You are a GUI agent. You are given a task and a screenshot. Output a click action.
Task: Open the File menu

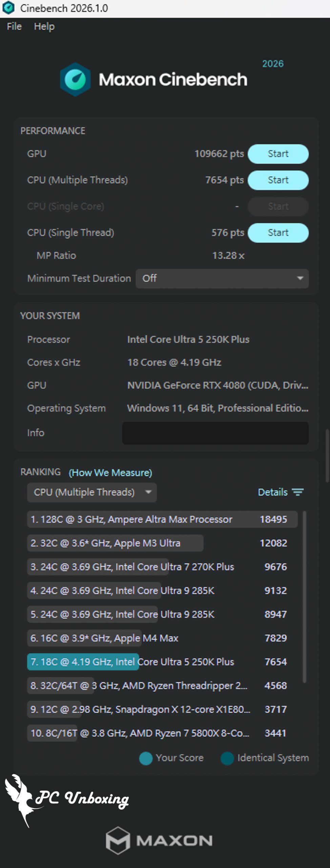tap(14, 26)
